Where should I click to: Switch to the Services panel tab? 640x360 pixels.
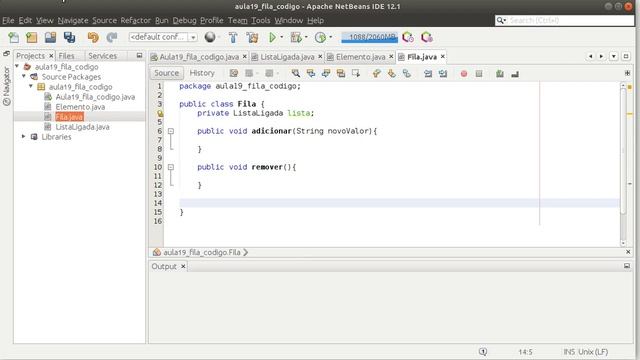click(x=102, y=56)
